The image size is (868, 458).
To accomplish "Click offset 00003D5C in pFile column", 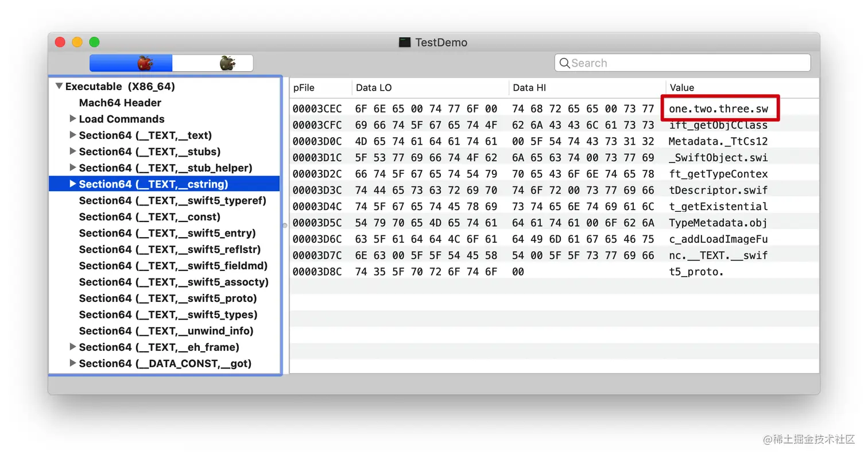I will [x=317, y=223].
